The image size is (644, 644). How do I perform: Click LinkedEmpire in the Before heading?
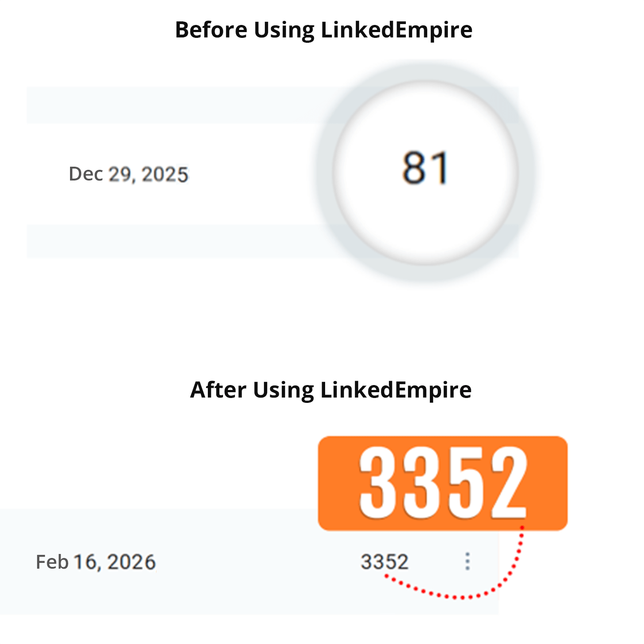[x=396, y=30]
